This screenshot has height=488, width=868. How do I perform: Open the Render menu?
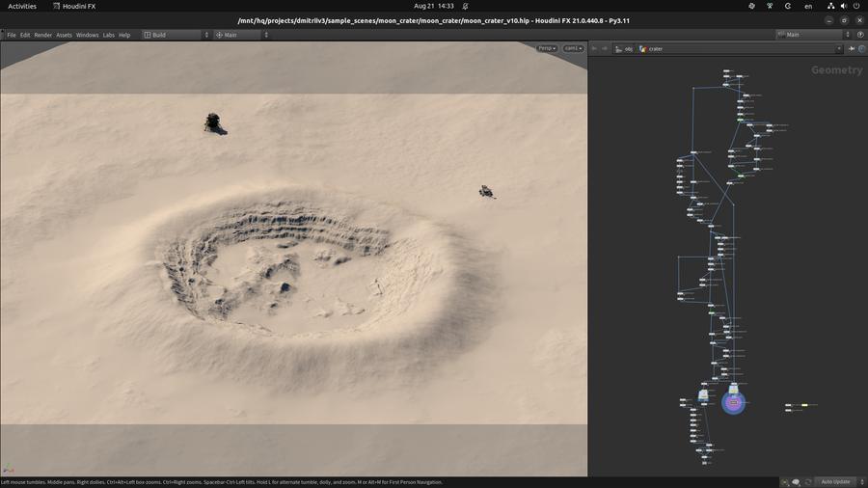point(43,35)
